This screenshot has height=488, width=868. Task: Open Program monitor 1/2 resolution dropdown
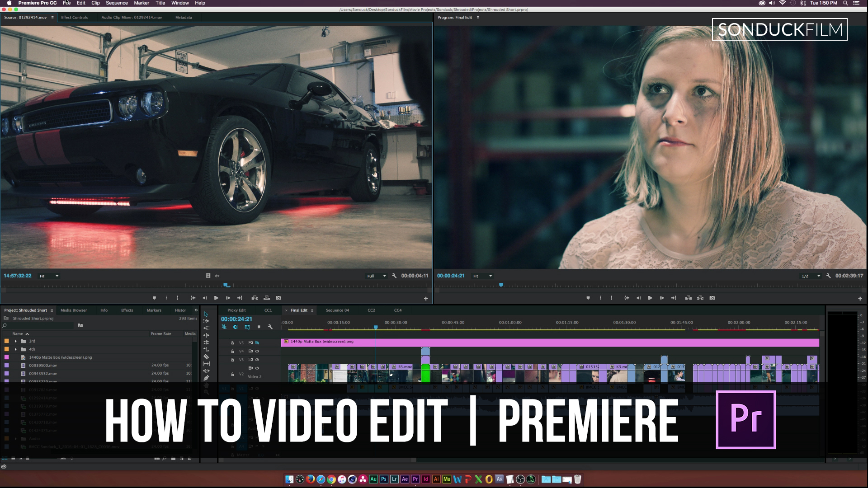(811, 276)
